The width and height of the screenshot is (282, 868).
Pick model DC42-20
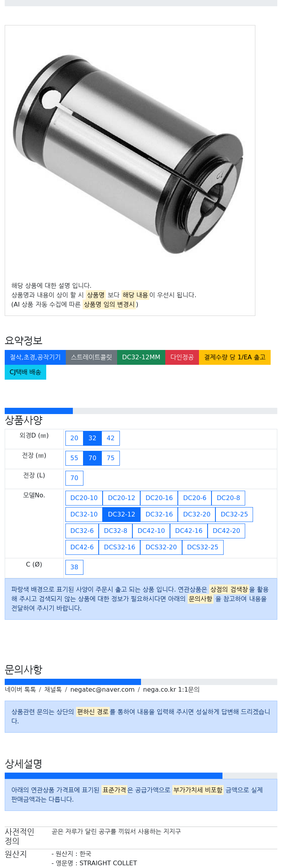[226, 531]
